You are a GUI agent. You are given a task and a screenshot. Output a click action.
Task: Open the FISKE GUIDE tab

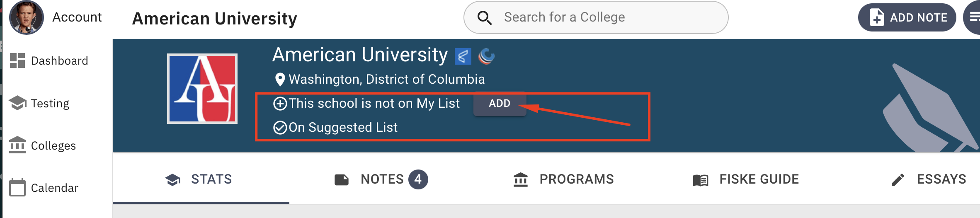(746, 179)
